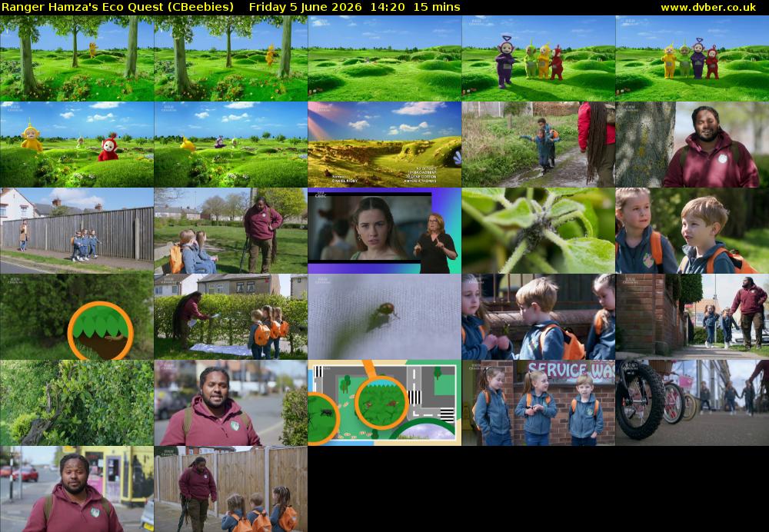
Task: Open thumbnail of four Teletubbies standing in a row
Action: [x=692, y=58]
